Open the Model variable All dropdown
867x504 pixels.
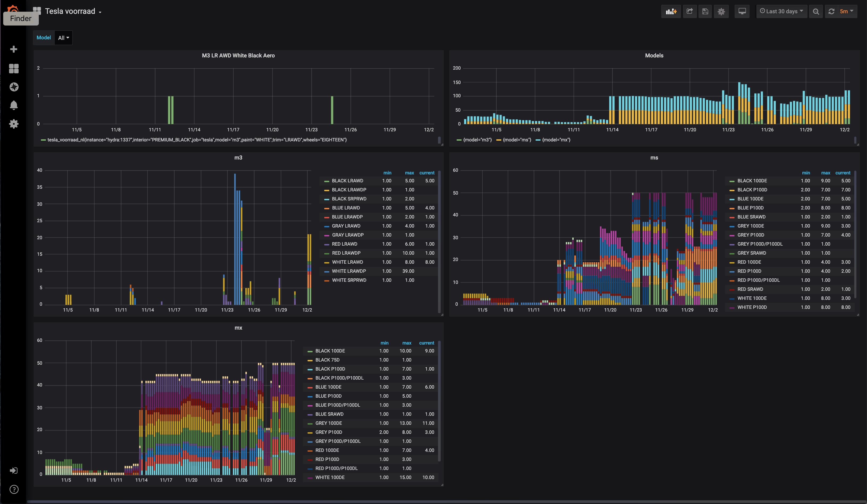click(63, 38)
